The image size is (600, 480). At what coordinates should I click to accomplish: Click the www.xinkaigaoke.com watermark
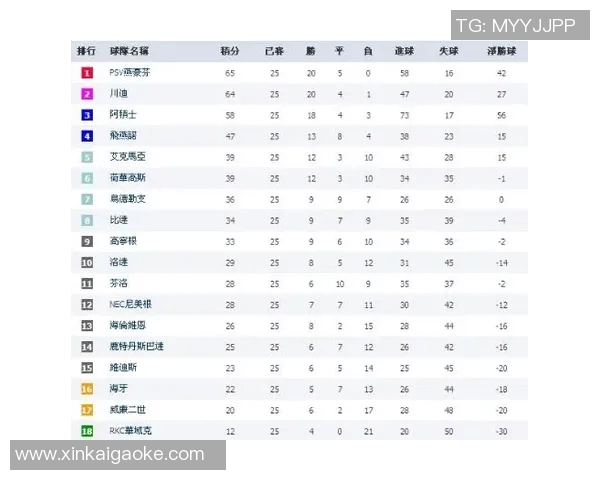[110, 455]
